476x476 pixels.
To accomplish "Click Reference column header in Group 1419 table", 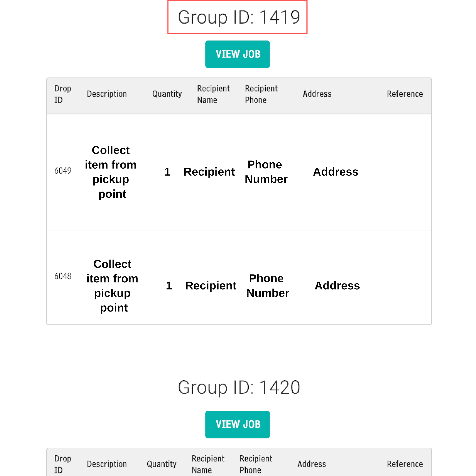I will coord(405,94).
